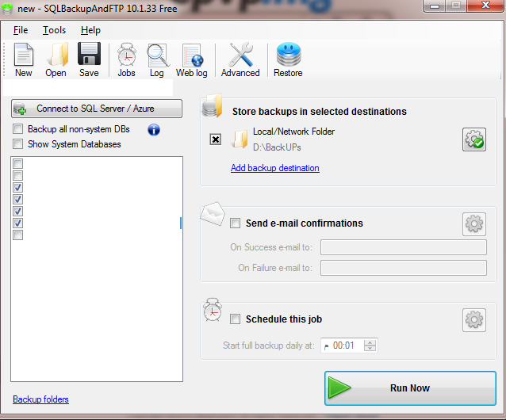Open the Tools menu
Image resolution: width=506 pixels, height=420 pixels.
point(54,30)
